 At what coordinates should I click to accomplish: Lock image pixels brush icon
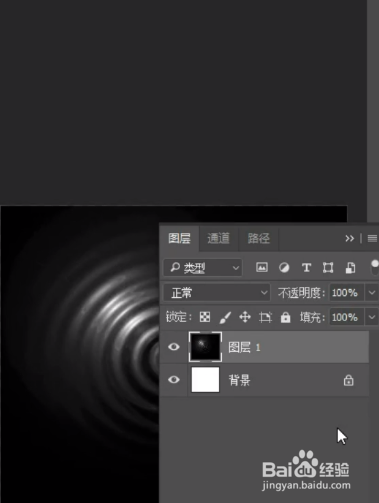[x=225, y=317]
